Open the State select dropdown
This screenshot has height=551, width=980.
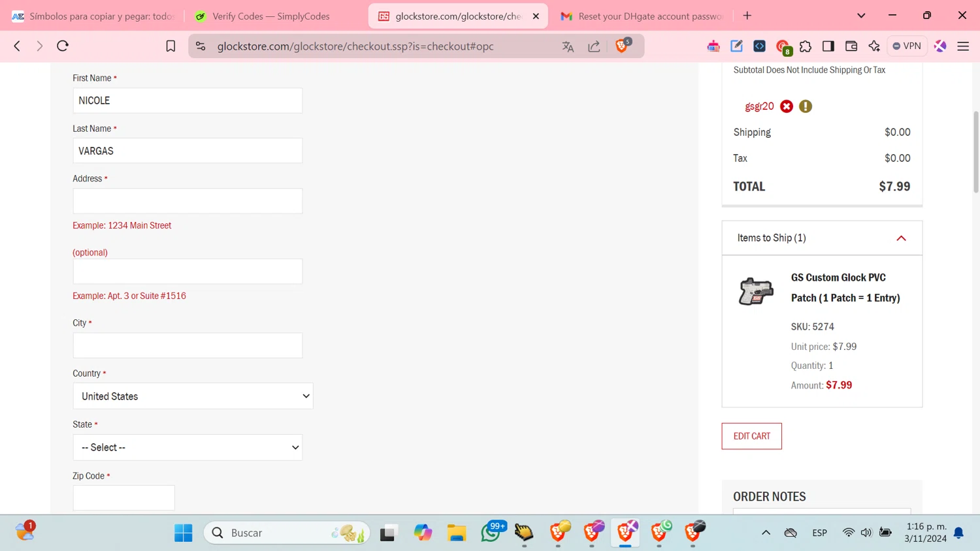tap(188, 447)
